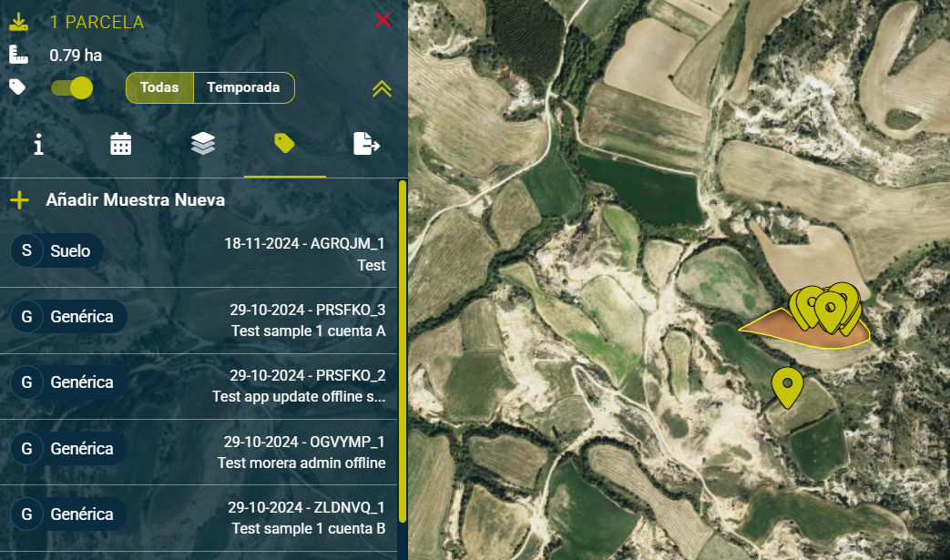Open sample PRSFKO_2 dated 29-10-2024
This screenshot has height=560, width=950.
point(199,386)
